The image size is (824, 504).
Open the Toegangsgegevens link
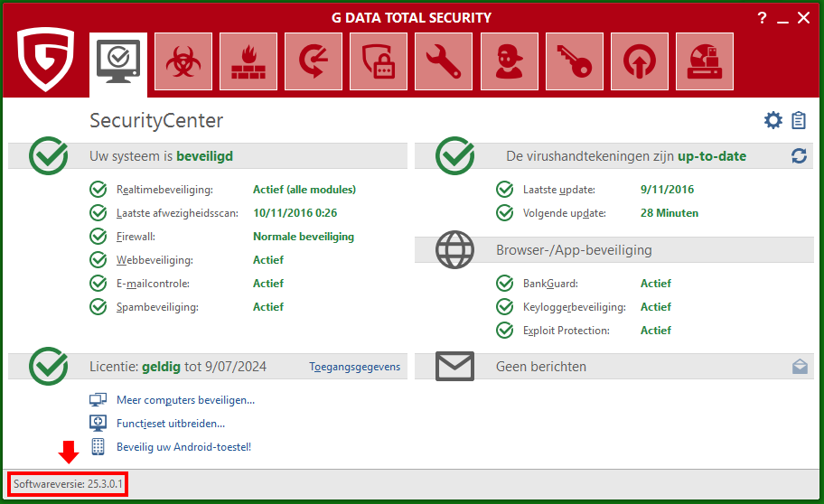point(355,367)
